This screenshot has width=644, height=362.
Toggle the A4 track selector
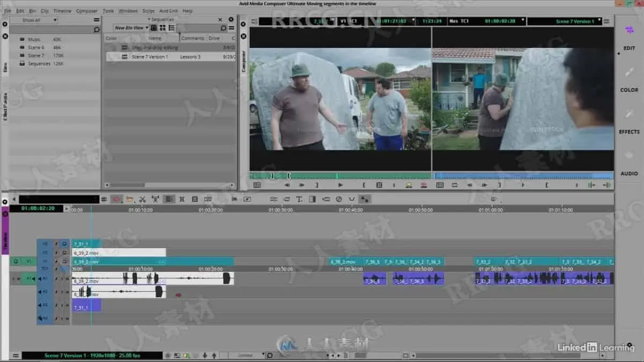pos(45,318)
